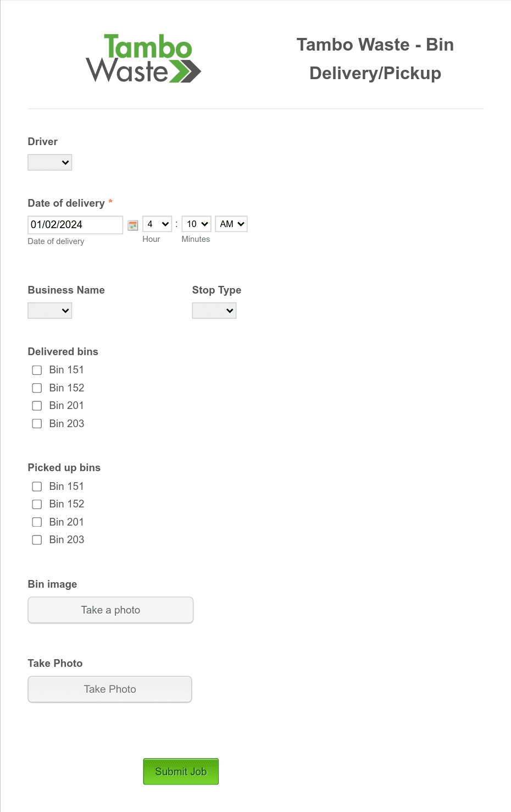Viewport: 511px width, 812px height.
Task: Check Bin 203 under Picked up bins
Action: click(x=37, y=540)
